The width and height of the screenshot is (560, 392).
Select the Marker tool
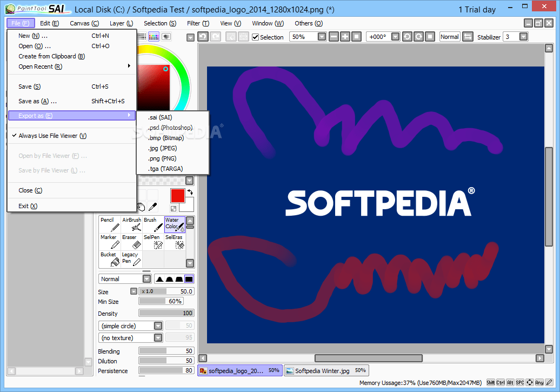pos(110,242)
